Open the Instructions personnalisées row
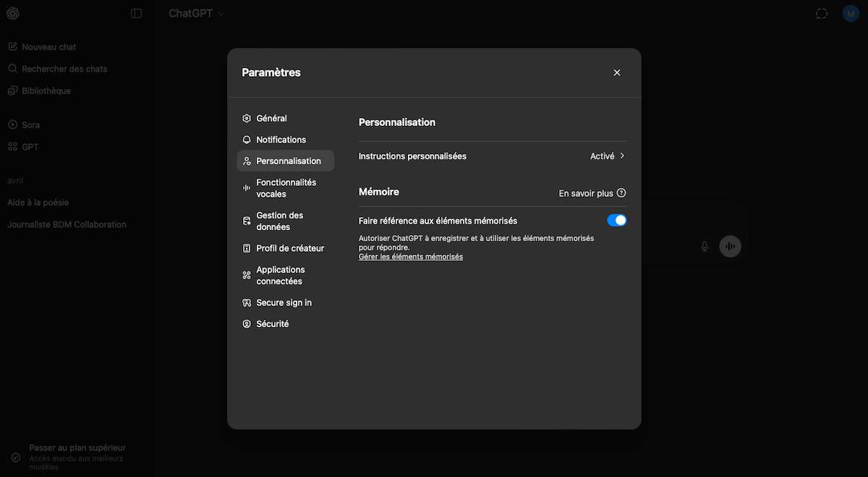 493,156
